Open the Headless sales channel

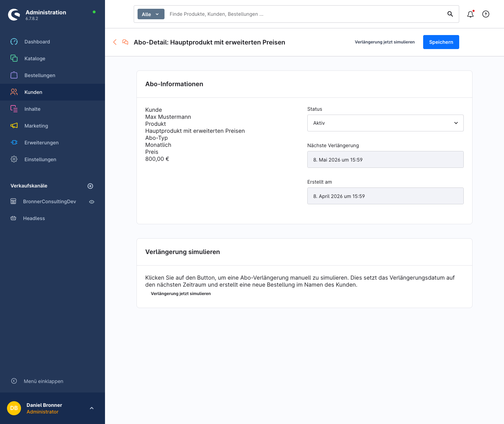point(34,218)
